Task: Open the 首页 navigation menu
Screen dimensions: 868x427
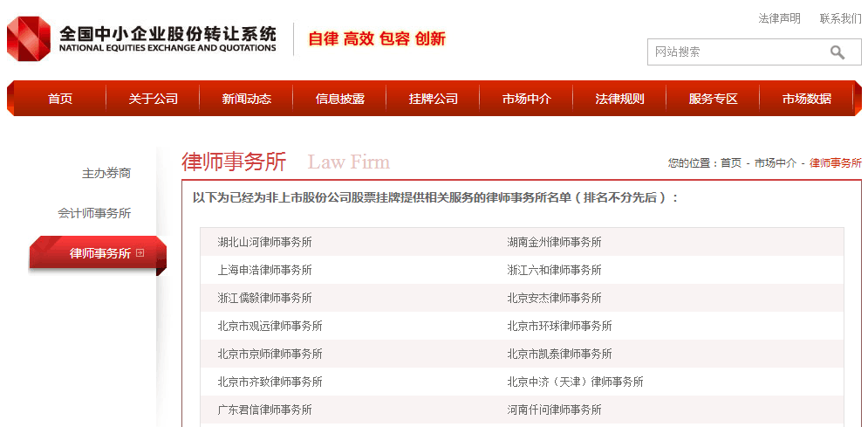Action: click(60, 99)
